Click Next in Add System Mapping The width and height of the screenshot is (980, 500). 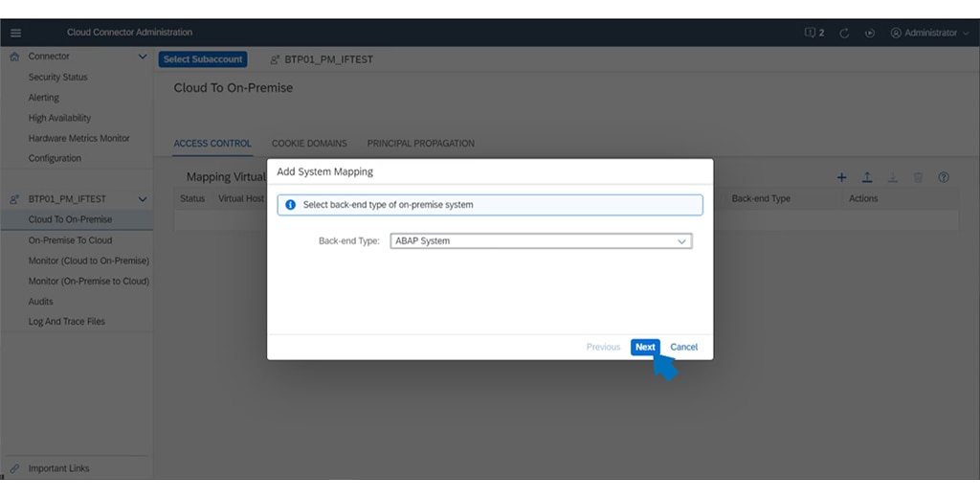pos(645,348)
